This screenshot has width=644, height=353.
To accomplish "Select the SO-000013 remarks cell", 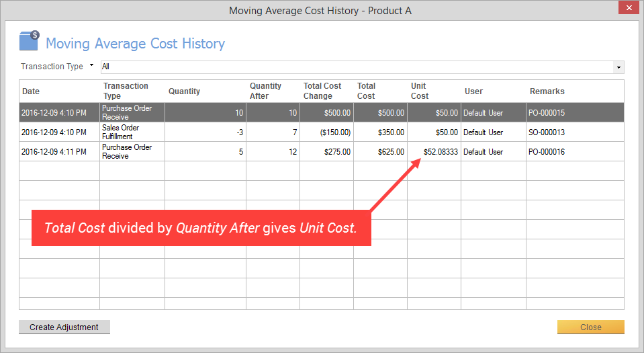I will point(575,132).
